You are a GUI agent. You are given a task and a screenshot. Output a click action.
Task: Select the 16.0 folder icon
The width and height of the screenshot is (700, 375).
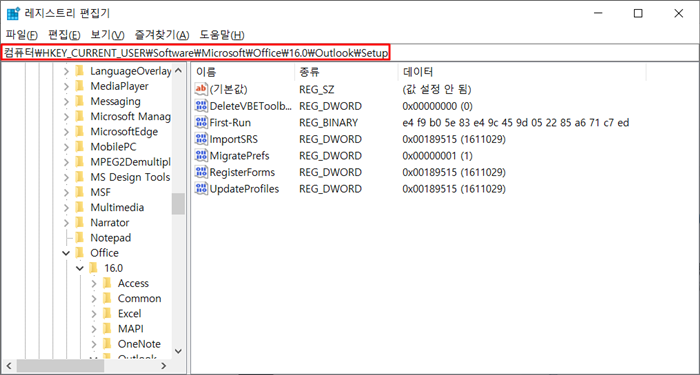point(93,268)
